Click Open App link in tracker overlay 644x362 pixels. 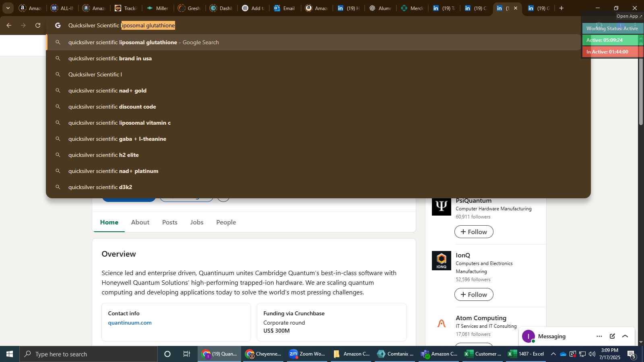point(629,16)
